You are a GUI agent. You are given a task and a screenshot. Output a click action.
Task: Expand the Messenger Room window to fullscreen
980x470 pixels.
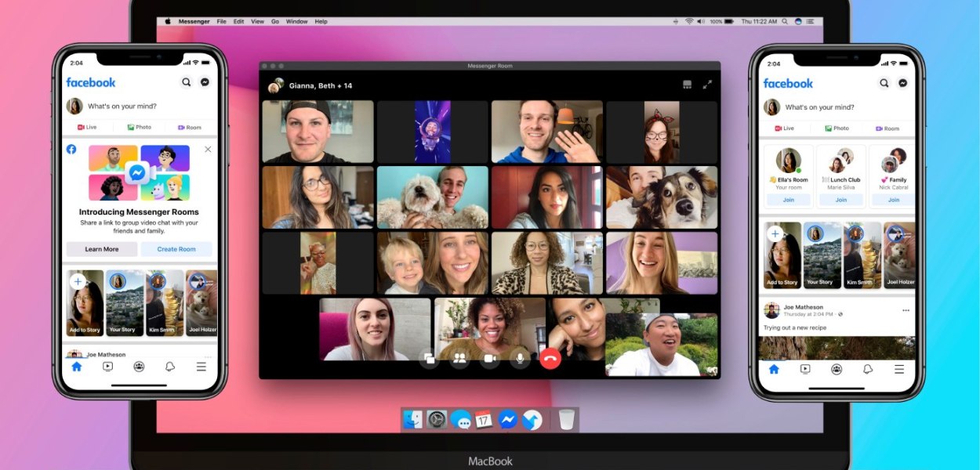click(x=707, y=85)
